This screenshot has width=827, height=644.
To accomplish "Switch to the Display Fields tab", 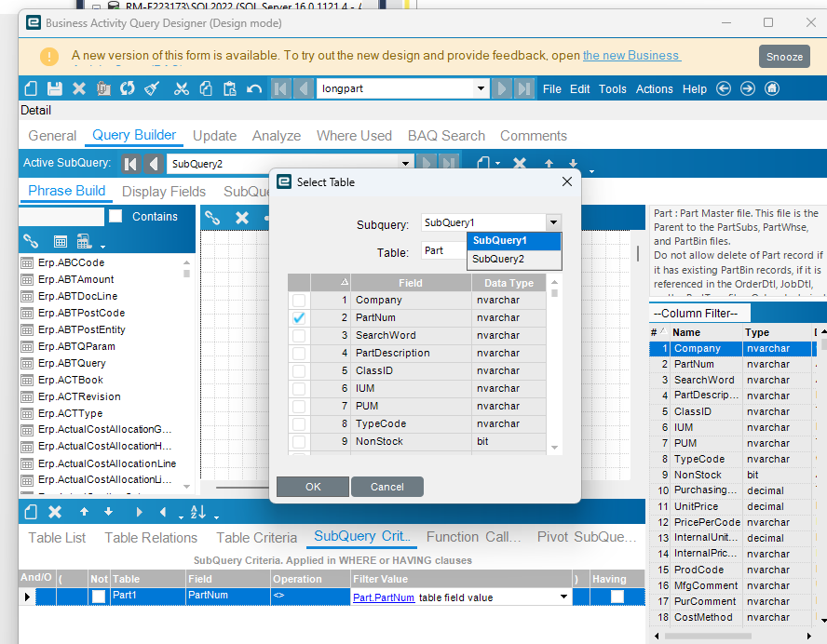I will pos(164,192).
